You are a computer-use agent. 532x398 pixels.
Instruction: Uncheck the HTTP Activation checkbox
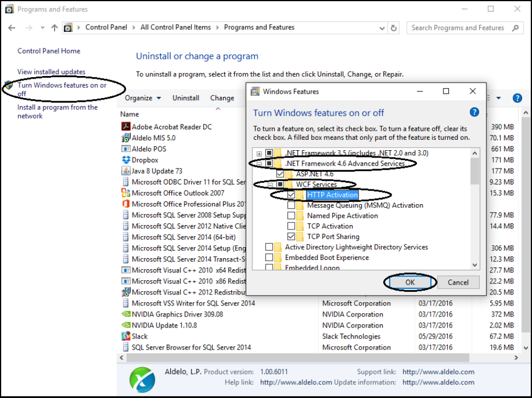(x=291, y=194)
